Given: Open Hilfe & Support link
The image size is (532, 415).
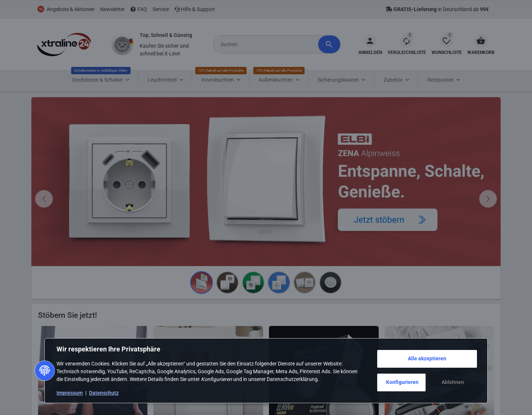Looking at the screenshot, I should pyautogui.click(x=198, y=9).
